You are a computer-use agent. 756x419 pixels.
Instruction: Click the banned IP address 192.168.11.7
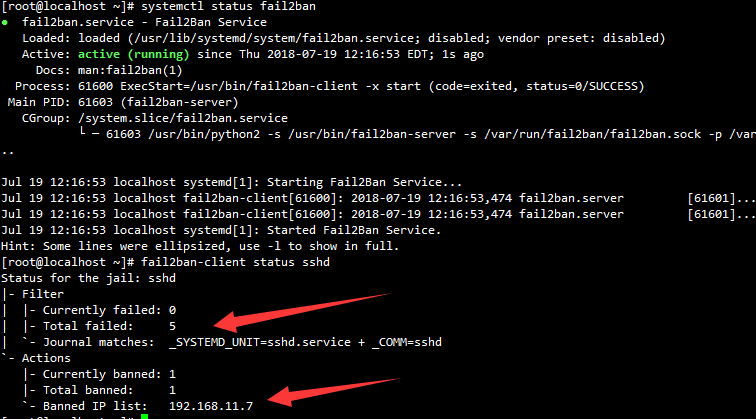211,405
